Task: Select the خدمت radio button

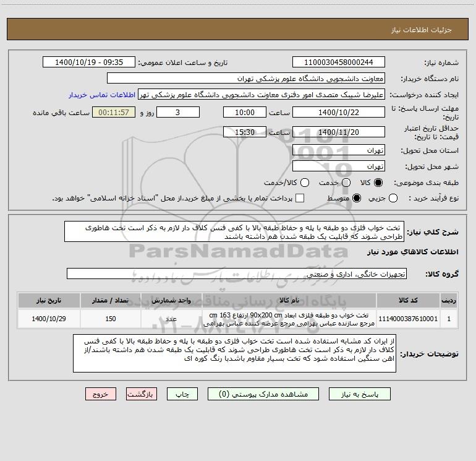Action: [x=346, y=183]
